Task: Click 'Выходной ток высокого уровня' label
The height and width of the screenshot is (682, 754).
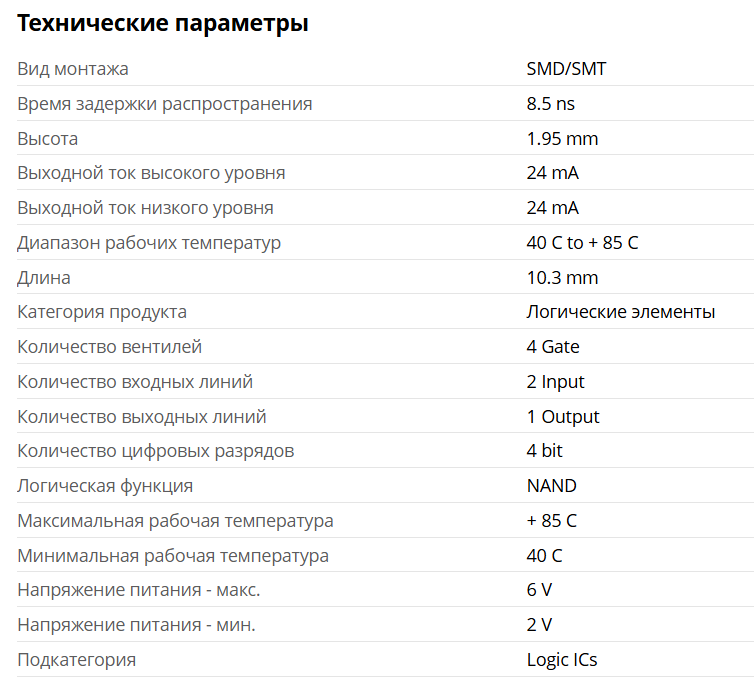Action: (151, 173)
